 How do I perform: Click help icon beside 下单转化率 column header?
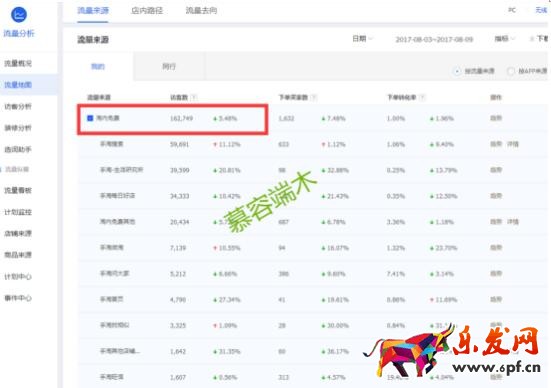tap(422, 97)
